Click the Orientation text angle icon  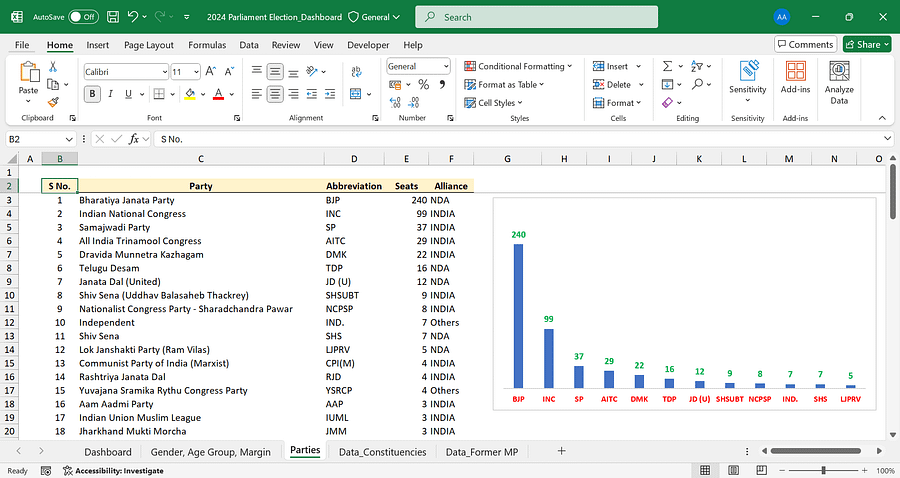click(x=312, y=71)
